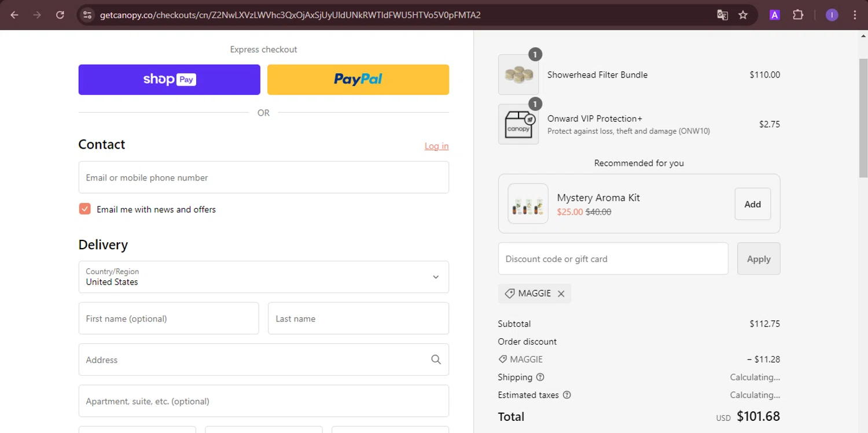Click the Discount code or gift card field
Screen dimensions: 868x433
(x=613, y=259)
